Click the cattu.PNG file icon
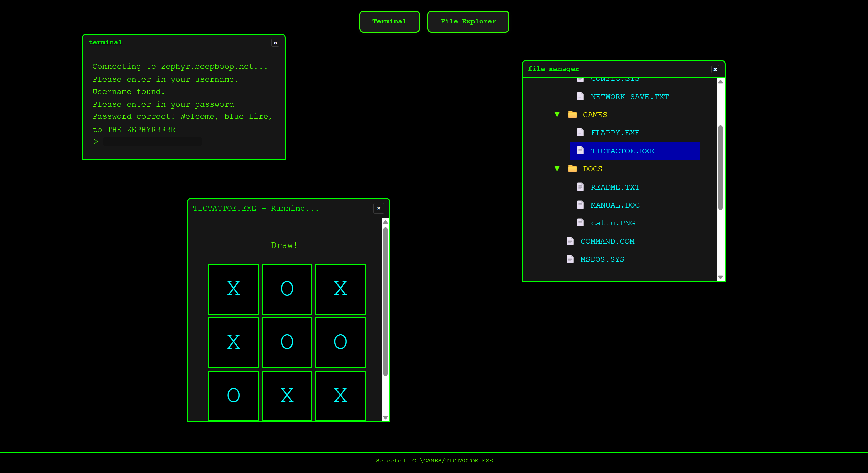The image size is (868, 473). point(580,223)
